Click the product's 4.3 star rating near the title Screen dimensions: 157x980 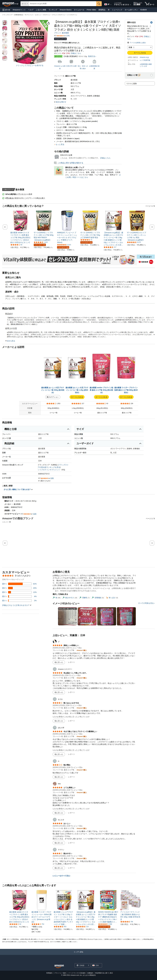[60, 36]
